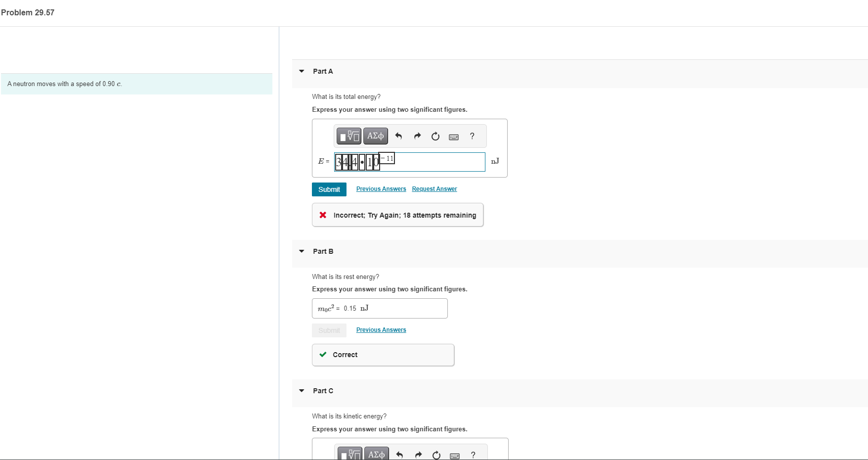This screenshot has height=460, width=868.
Task: Click 'Incorrect; Try Again' feedback message
Action: coord(397,215)
